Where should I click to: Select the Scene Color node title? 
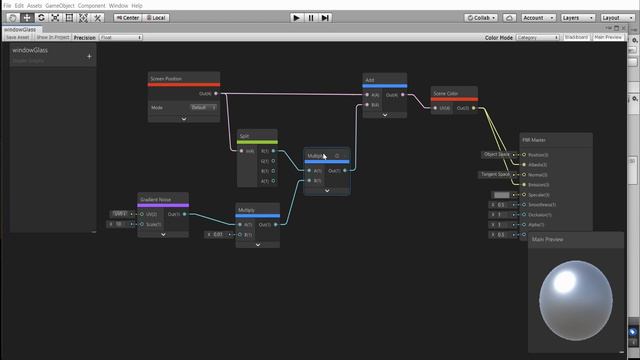pyautogui.click(x=445, y=93)
